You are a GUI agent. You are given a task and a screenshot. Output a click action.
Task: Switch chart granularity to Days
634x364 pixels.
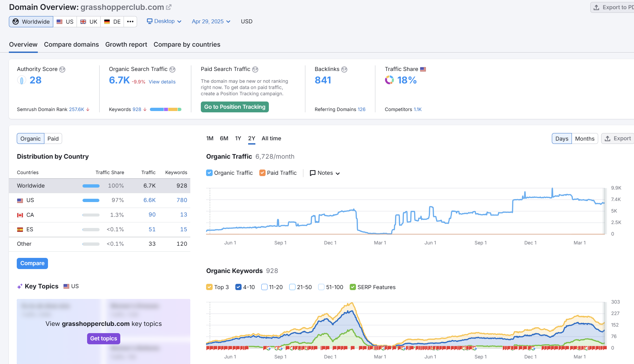(x=562, y=139)
